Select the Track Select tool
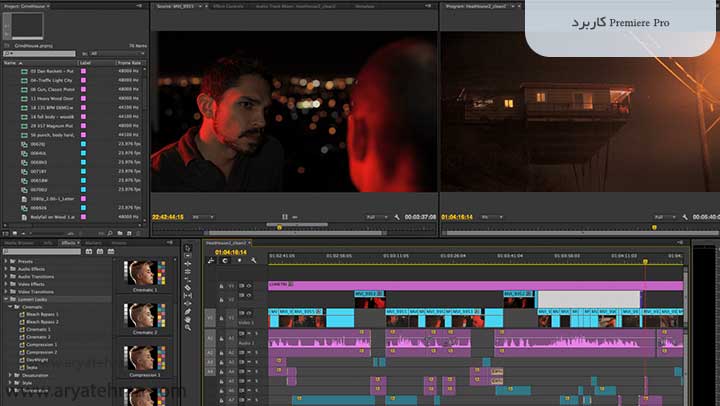720x406 pixels. click(x=188, y=256)
